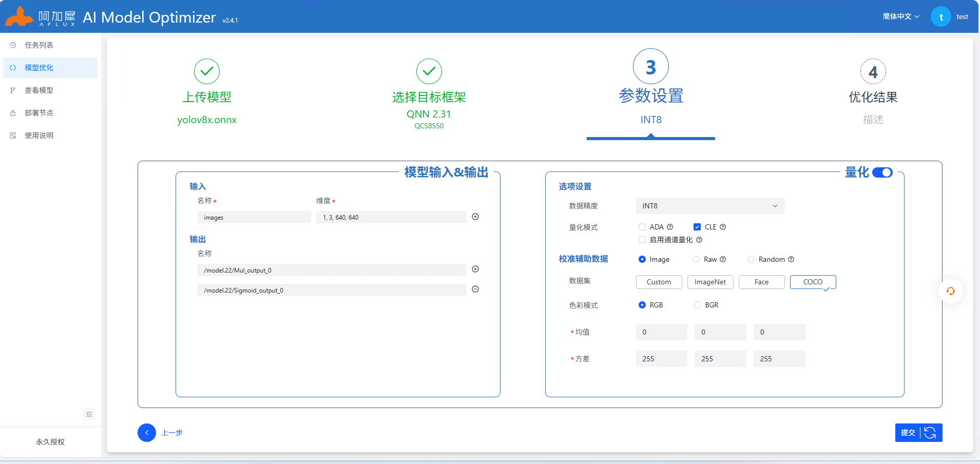
Task: Choose the Custom dataset button
Action: (x=659, y=282)
